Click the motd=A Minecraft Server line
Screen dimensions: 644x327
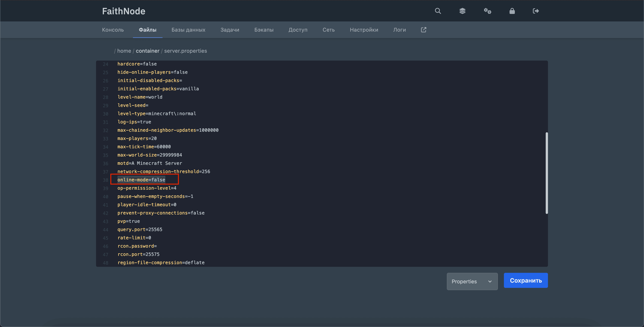pyautogui.click(x=150, y=163)
